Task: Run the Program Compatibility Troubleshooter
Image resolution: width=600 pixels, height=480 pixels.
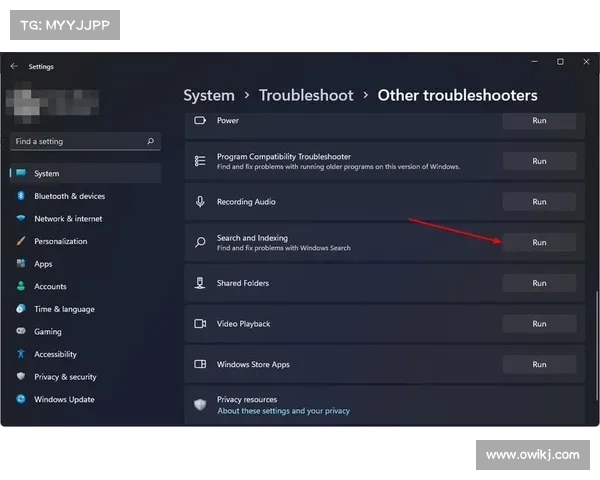Action: point(539,161)
